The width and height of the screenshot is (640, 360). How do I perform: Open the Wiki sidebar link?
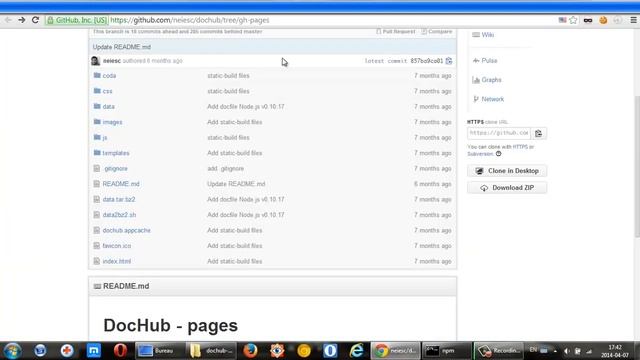488,35
